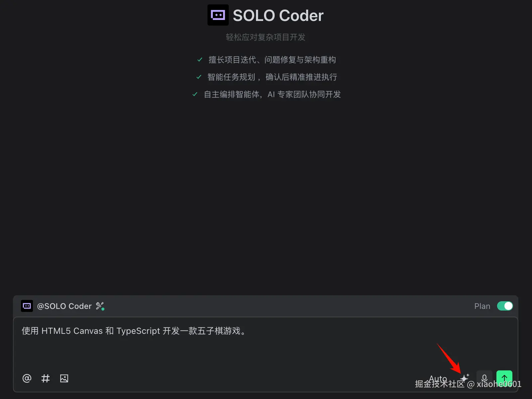Click the SOLO Coder logo at top
The image size is (532, 399).
[218, 15]
